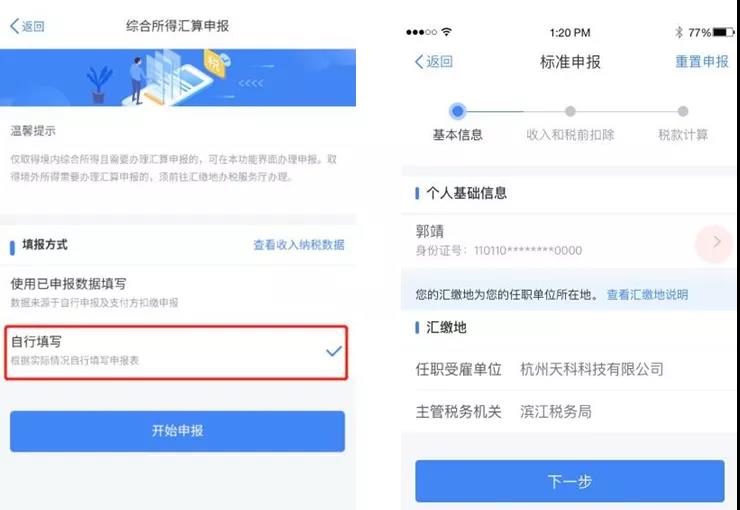Open the 查看汇缴地说明 link
Image resolution: width=740 pixels, height=510 pixels.
(647, 295)
